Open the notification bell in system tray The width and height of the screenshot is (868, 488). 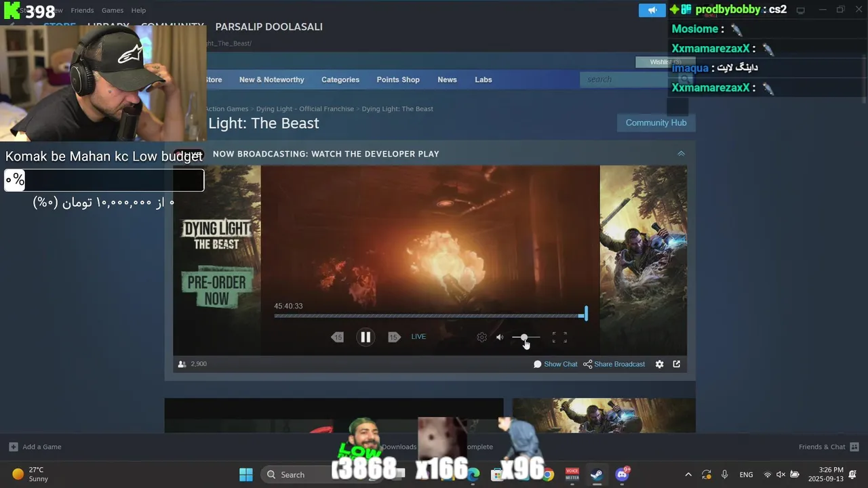tap(852, 474)
